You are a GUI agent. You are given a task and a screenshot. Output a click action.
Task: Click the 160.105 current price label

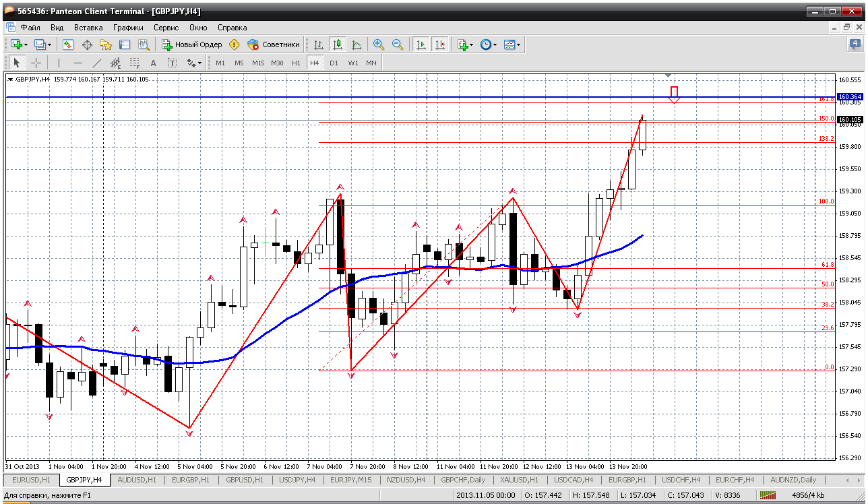tap(851, 121)
